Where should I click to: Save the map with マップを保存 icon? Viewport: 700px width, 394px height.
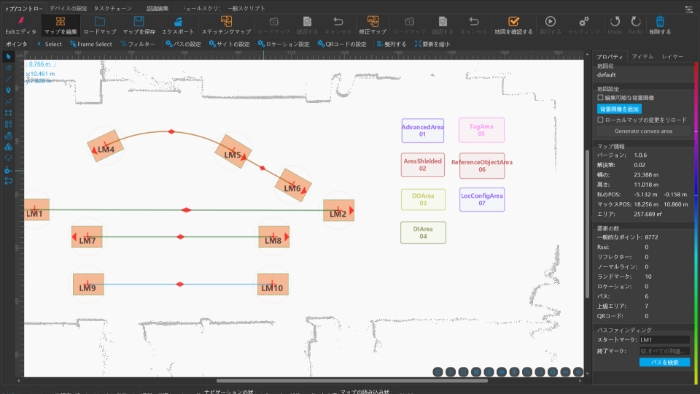pos(139,21)
